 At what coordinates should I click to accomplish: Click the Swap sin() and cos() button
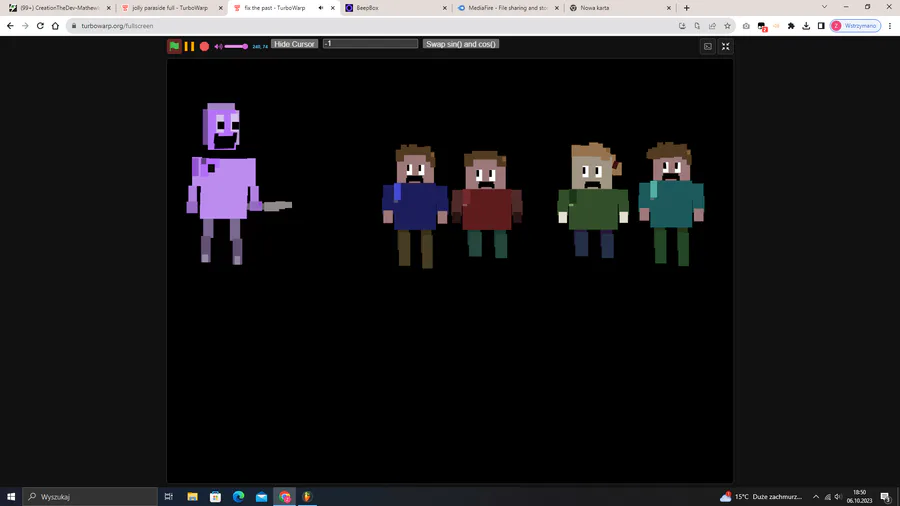[461, 44]
